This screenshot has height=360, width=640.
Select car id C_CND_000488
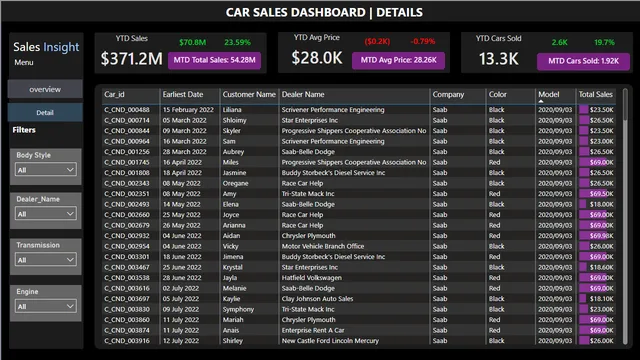point(127,110)
